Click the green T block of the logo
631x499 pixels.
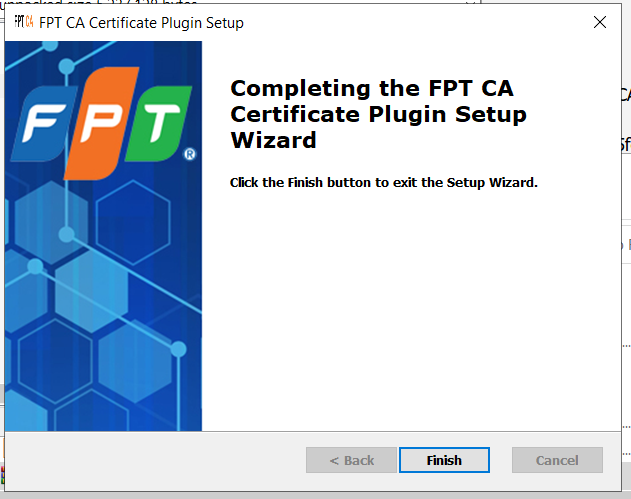tap(156, 123)
